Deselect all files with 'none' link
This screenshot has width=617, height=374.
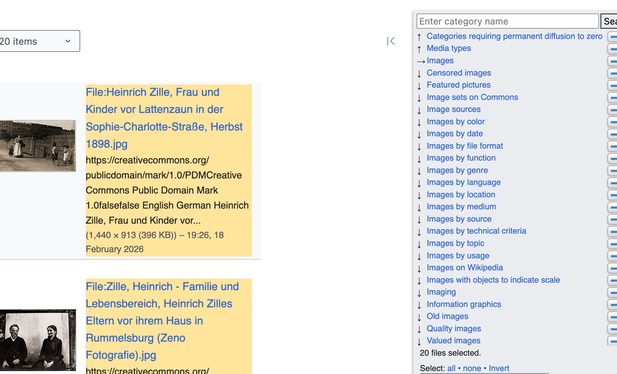click(472, 368)
